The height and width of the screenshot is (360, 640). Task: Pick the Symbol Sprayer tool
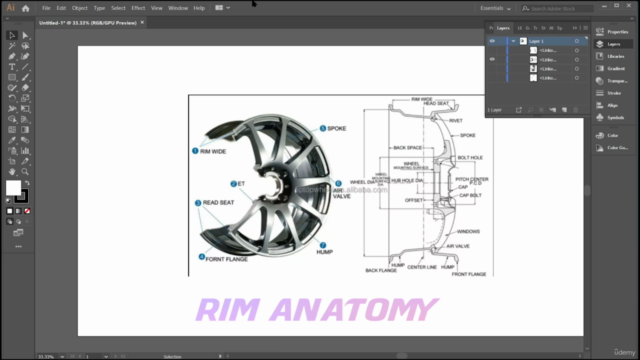pyautogui.click(x=12, y=151)
